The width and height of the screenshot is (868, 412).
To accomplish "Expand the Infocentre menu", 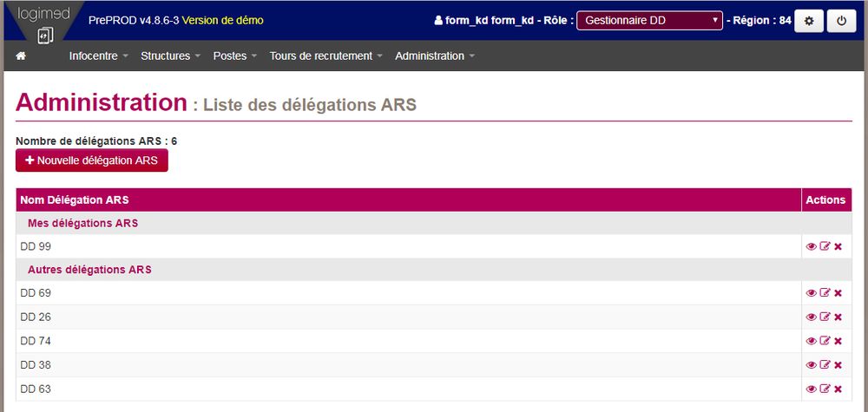I will pos(99,56).
